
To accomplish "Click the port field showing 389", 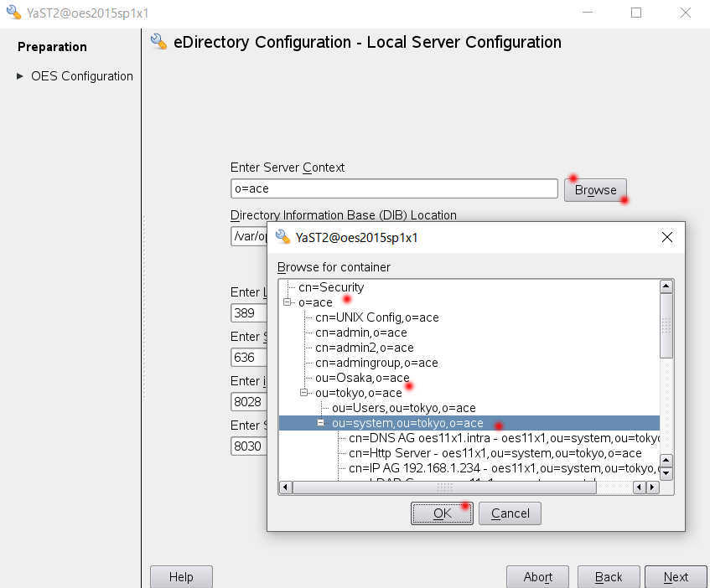I will [x=249, y=313].
